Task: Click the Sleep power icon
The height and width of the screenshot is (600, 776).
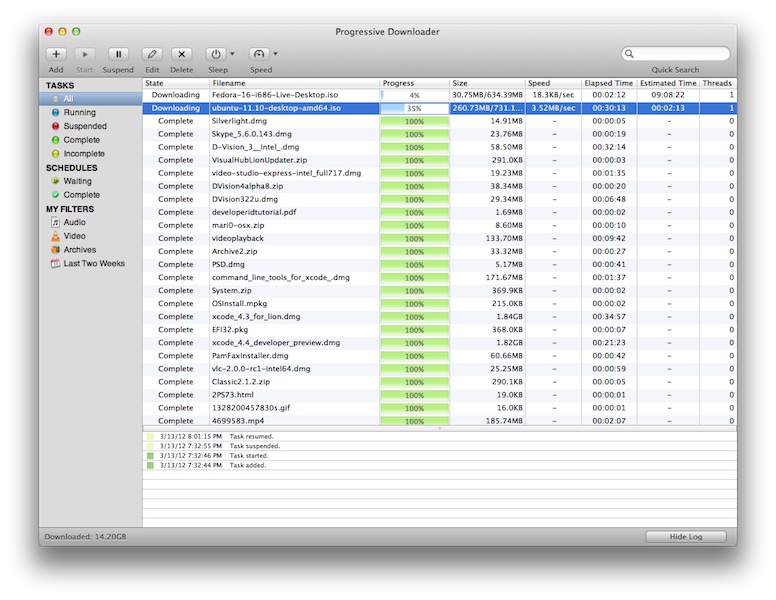Action: [x=215, y=54]
